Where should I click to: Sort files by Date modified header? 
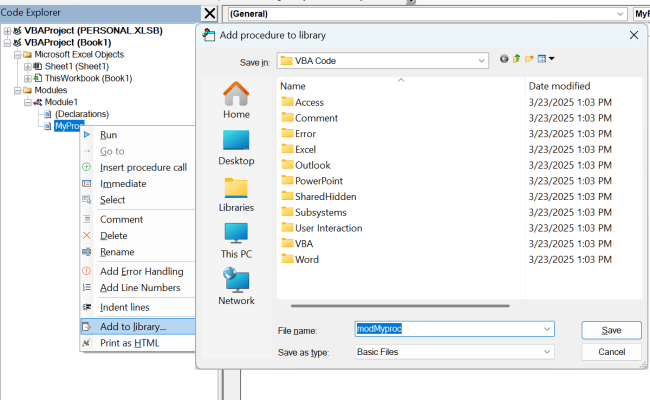click(x=583, y=86)
